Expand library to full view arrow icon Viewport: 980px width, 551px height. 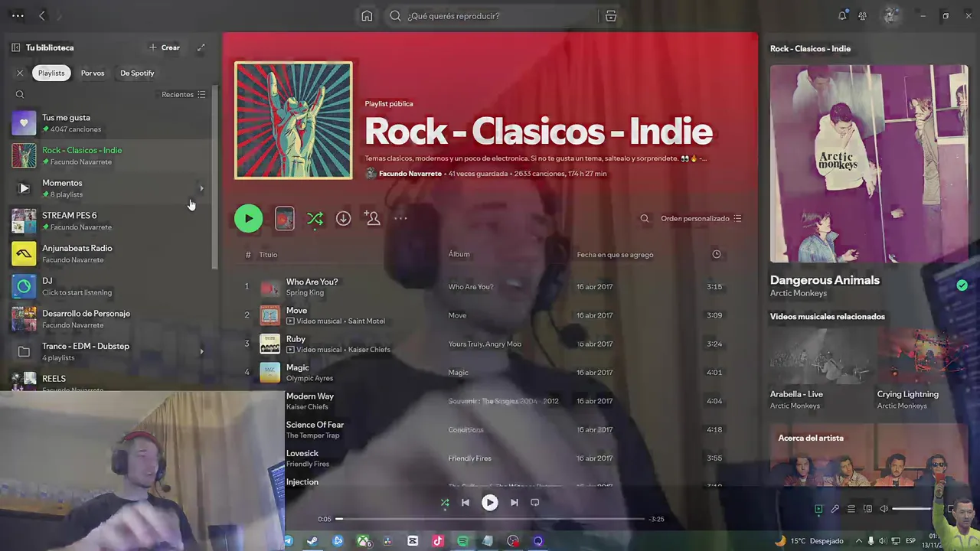point(201,47)
